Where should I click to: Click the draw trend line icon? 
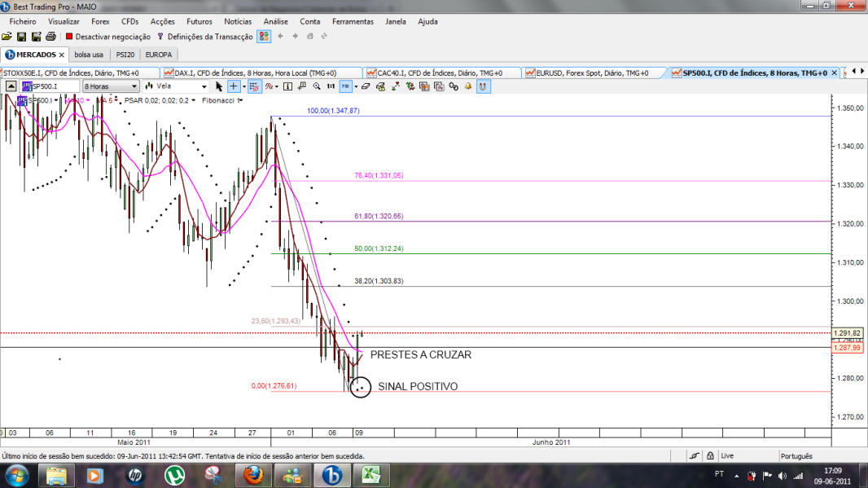[395, 86]
